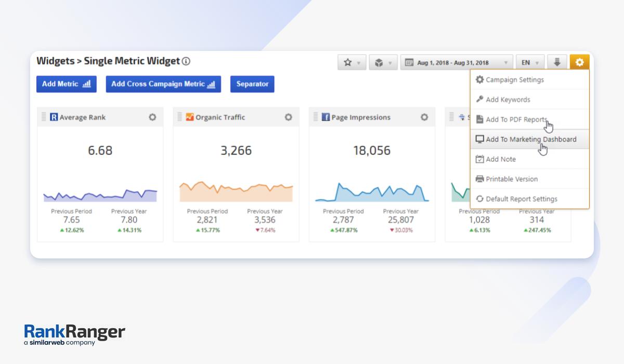Open the Aug 2018 date range picker
This screenshot has width=624, height=364.
456,62
